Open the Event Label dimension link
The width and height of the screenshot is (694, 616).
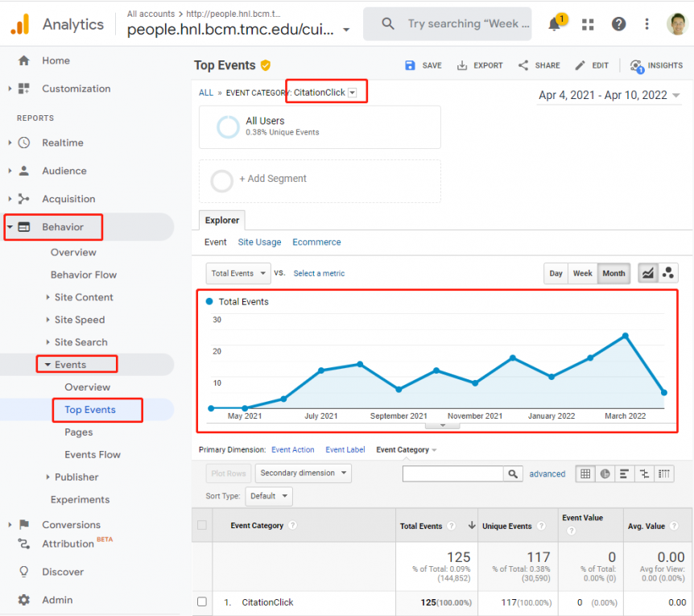pos(345,449)
